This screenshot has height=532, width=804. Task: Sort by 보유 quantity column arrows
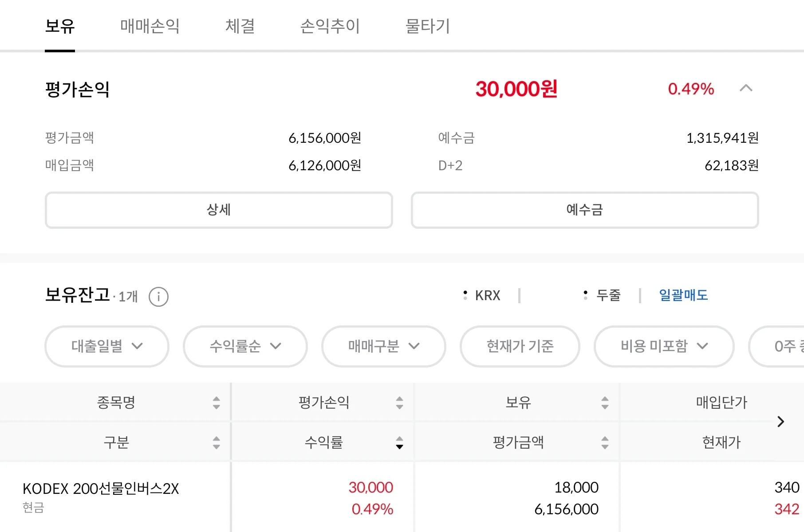[x=605, y=403]
